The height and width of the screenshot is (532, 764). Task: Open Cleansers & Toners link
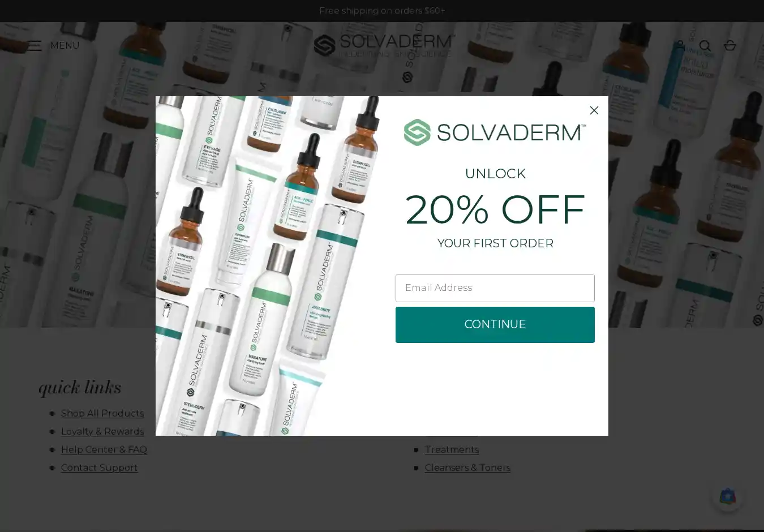pos(467,467)
